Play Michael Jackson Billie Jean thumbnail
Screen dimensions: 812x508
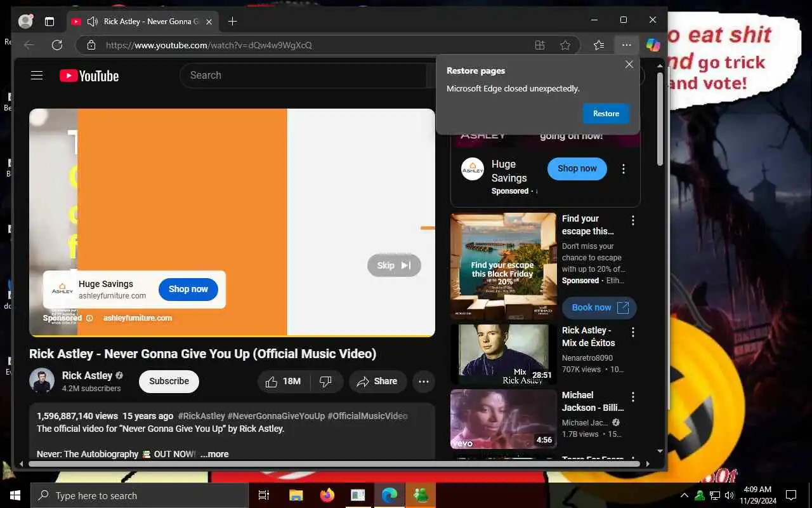pos(504,419)
